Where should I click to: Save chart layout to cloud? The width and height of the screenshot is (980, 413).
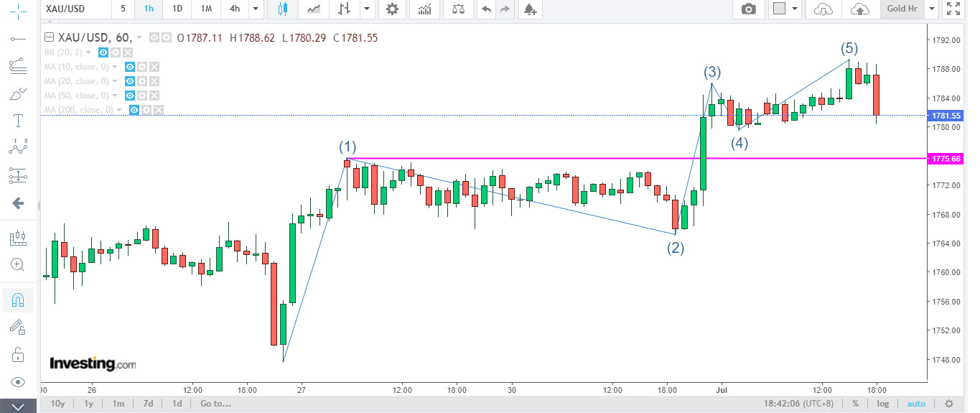click(860, 9)
